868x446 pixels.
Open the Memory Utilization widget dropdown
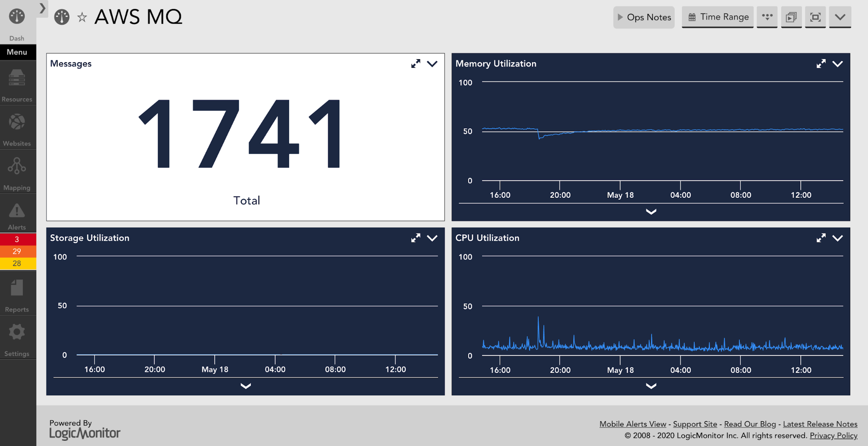pos(838,63)
